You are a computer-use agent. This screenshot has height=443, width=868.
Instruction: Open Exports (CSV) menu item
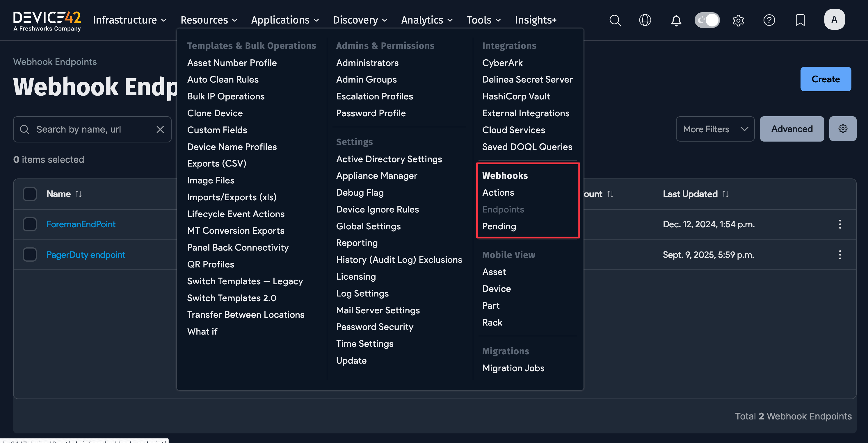(x=217, y=164)
